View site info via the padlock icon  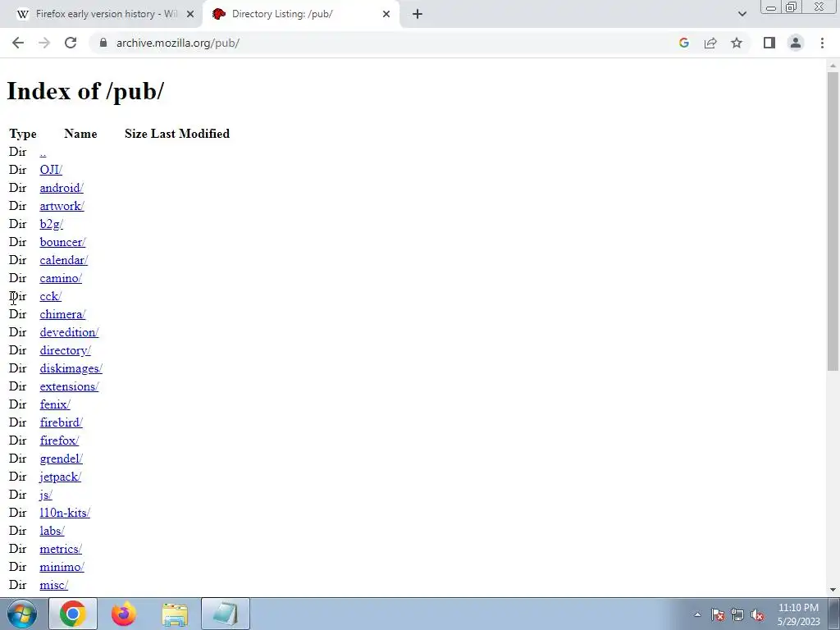pos(103,43)
